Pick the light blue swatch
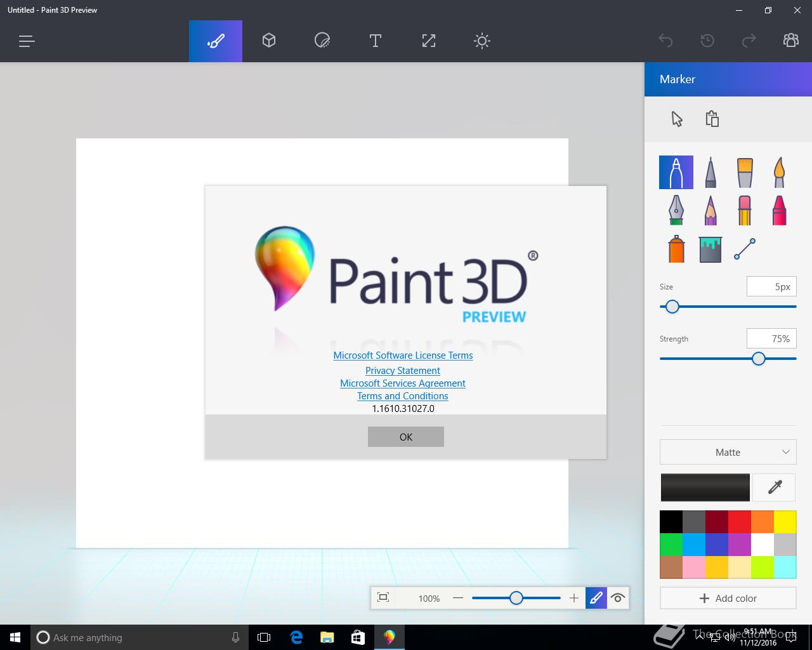812x650 pixels. pyautogui.click(x=694, y=545)
